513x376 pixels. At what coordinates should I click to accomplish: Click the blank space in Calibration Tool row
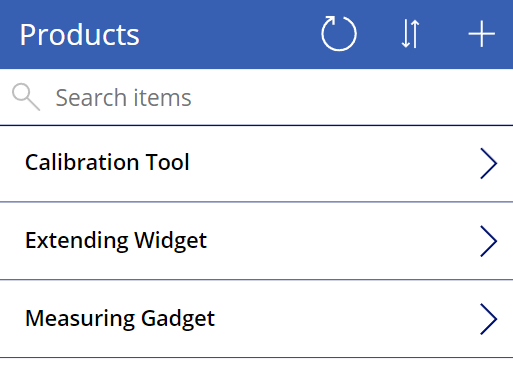(x=333, y=163)
